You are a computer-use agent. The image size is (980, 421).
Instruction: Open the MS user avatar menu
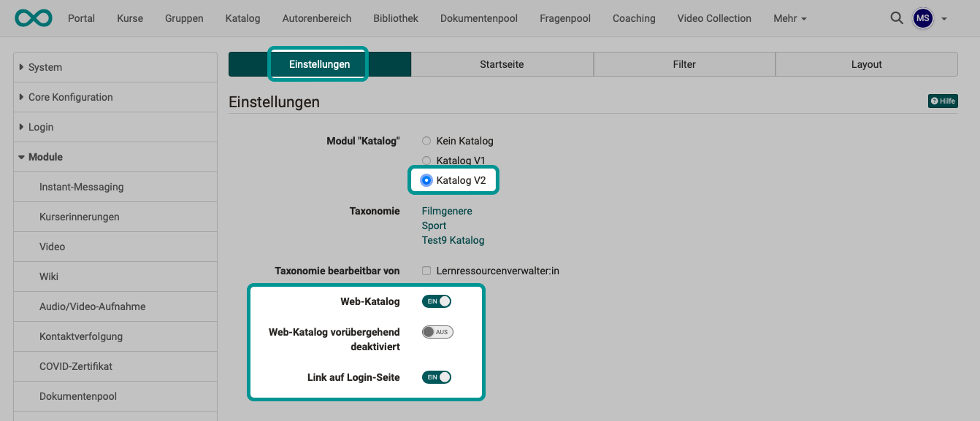(x=922, y=18)
